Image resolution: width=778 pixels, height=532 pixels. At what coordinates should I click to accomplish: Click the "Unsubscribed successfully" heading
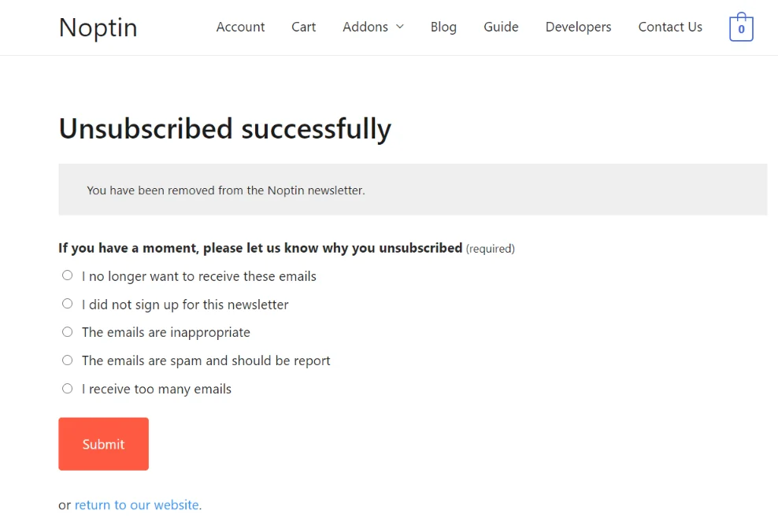pos(224,129)
